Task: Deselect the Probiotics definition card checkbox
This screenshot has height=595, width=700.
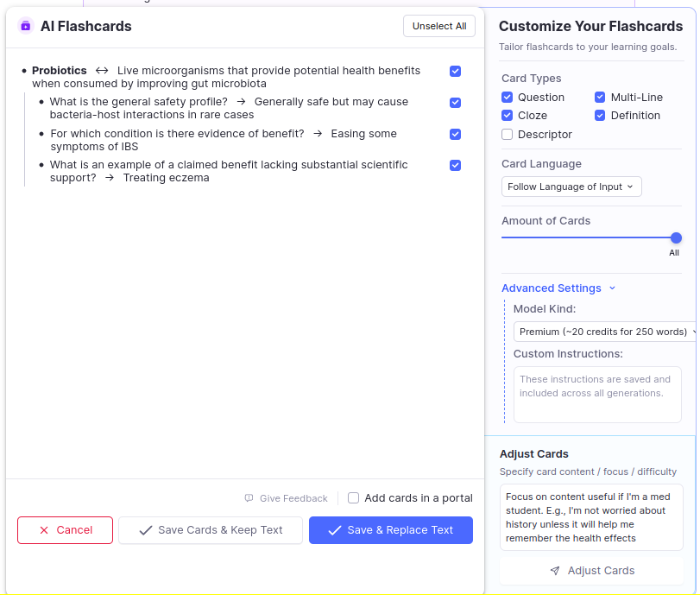Action: (455, 71)
